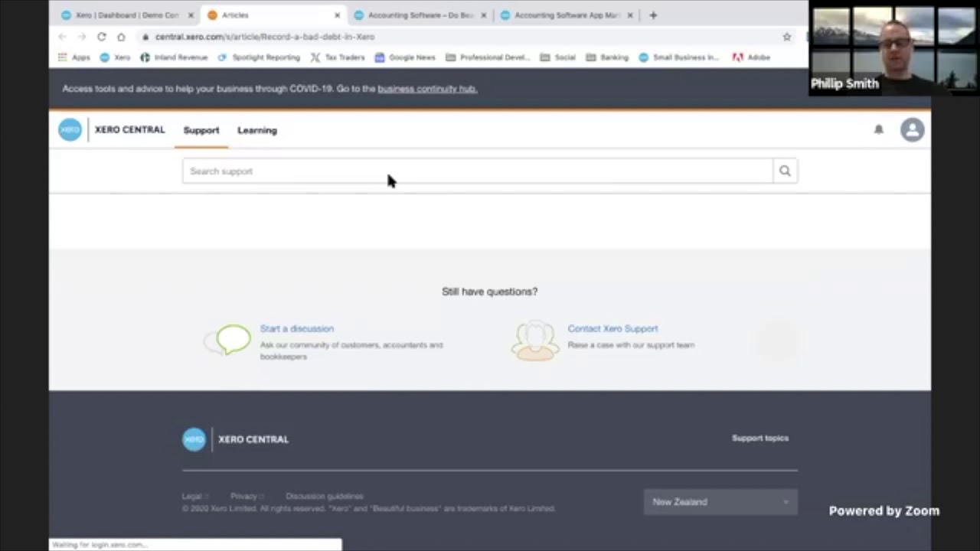Click into the Search support field
The width and height of the screenshot is (980, 551).
click(478, 171)
